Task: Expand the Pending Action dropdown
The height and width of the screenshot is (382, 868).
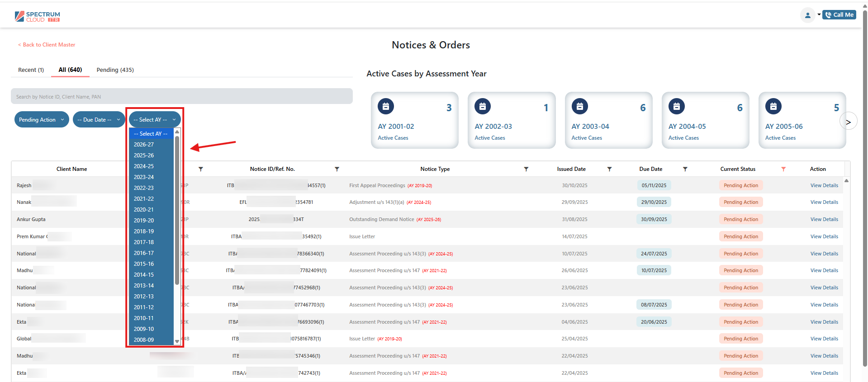Action: [x=42, y=120]
